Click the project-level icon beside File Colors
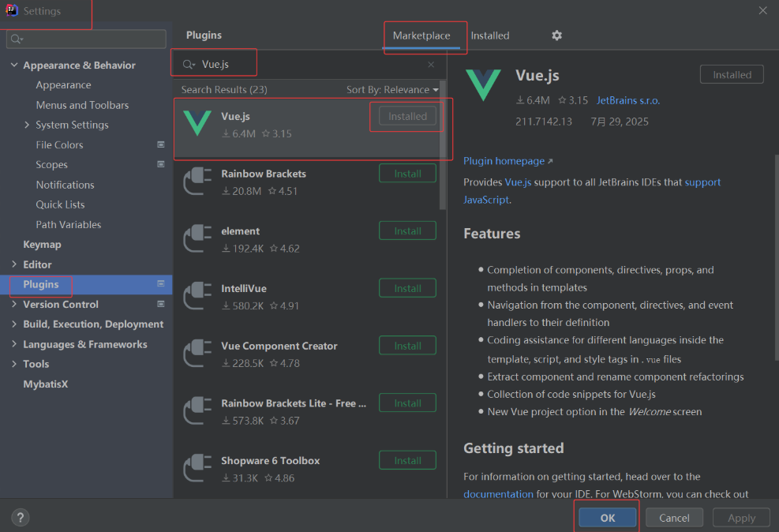 click(x=161, y=144)
